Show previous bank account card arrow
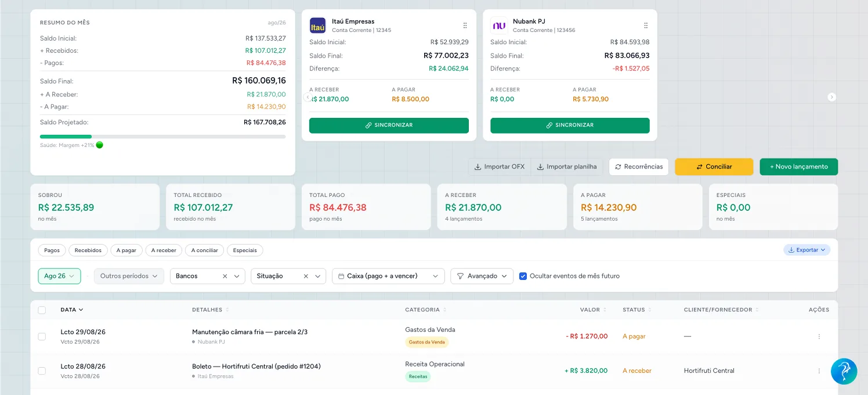The width and height of the screenshot is (868, 395). [308, 97]
